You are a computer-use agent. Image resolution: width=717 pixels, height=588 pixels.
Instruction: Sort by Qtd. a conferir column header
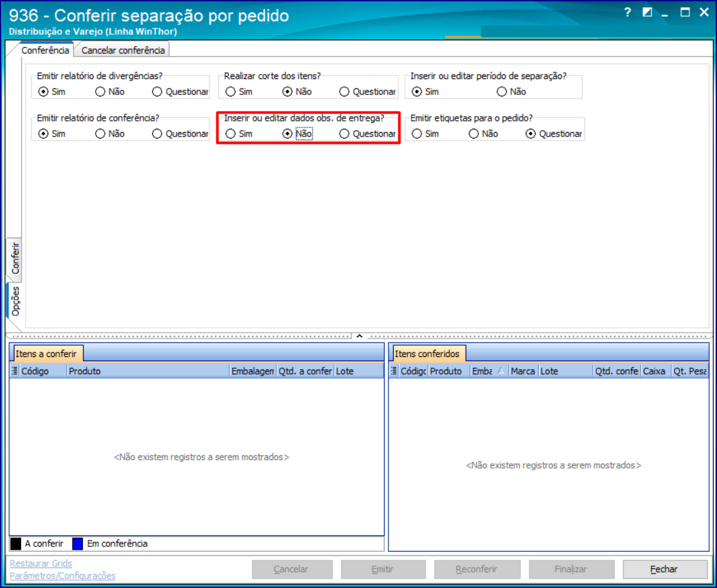(x=306, y=371)
